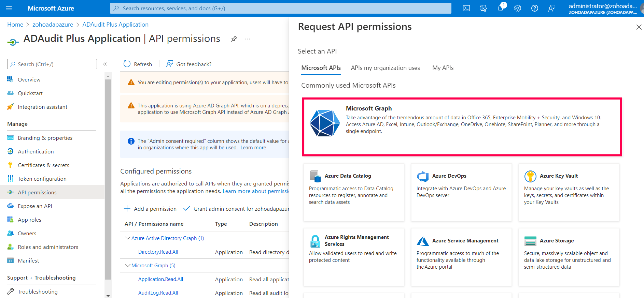Click the notifications bell icon
The width and height of the screenshot is (644, 298).
tap(501, 8)
